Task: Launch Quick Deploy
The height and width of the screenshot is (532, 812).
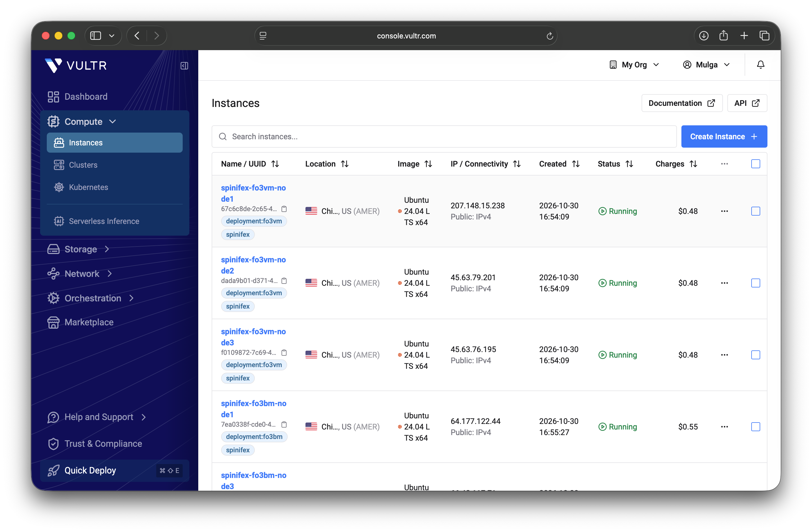Action: [x=115, y=470]
